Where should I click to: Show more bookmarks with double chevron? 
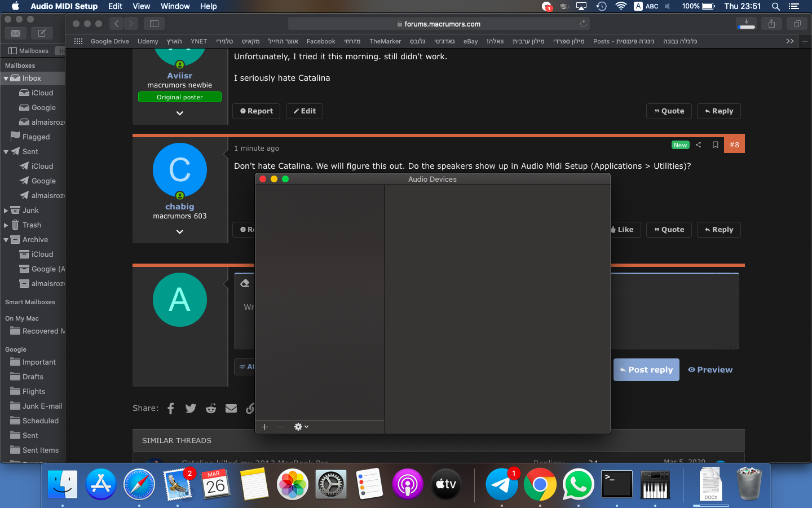pos(789,41)
